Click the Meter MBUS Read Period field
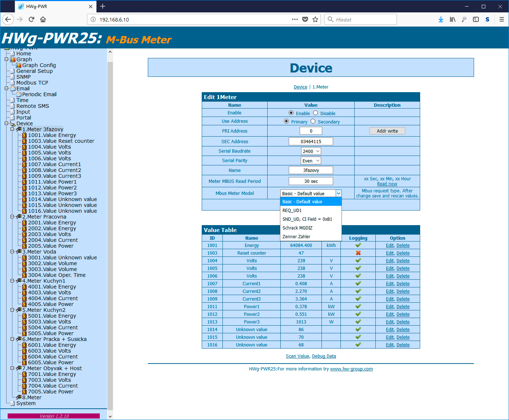509x420 pixels. (x=311, y=181)
